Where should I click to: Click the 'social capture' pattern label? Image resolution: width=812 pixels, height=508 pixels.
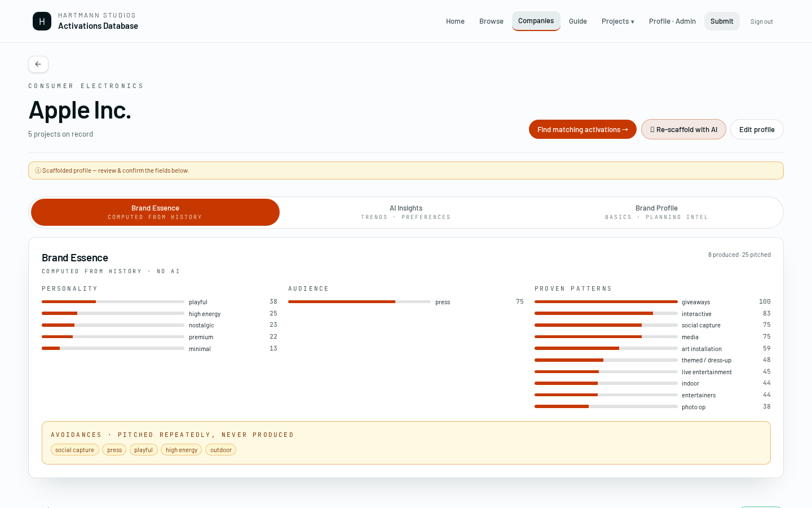(x=701, y=326)
